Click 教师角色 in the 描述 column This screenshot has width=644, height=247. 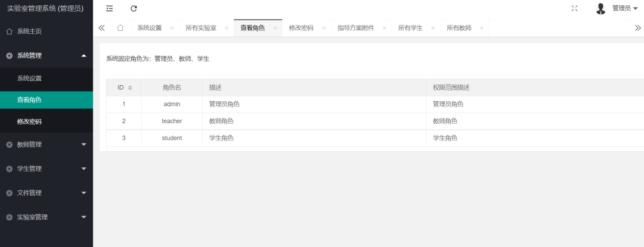(x=221, y=121)
